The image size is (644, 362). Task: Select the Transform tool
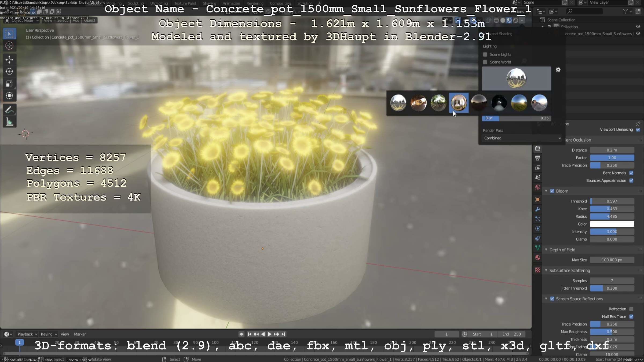click(9, 96)
